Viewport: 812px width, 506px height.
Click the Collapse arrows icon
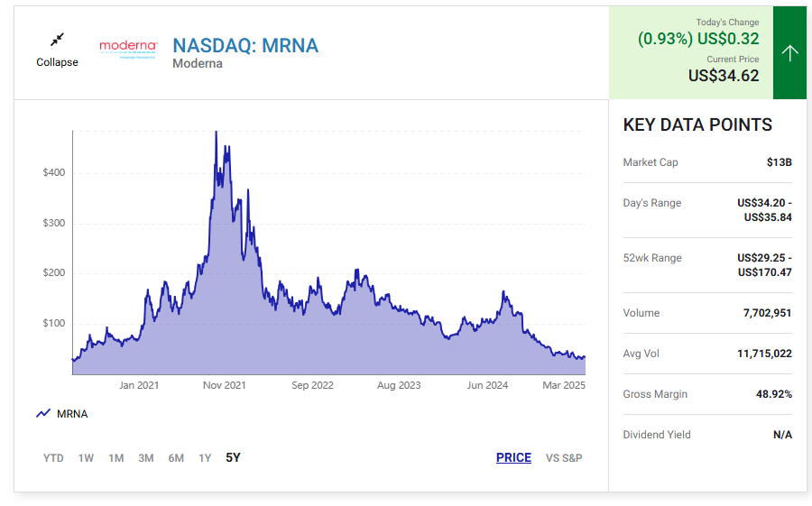(57, 40)
